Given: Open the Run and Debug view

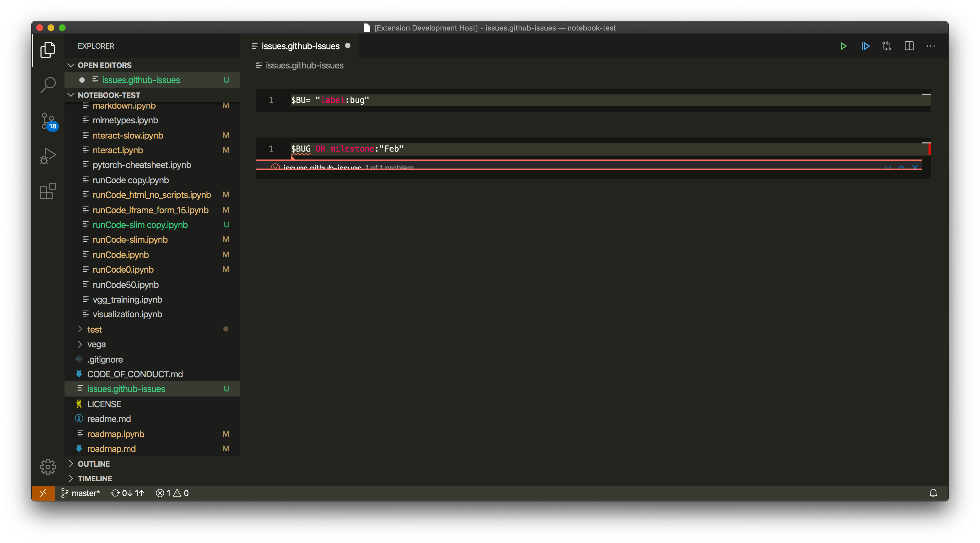Looking at the screenshot, I should (x=48, y=156).
